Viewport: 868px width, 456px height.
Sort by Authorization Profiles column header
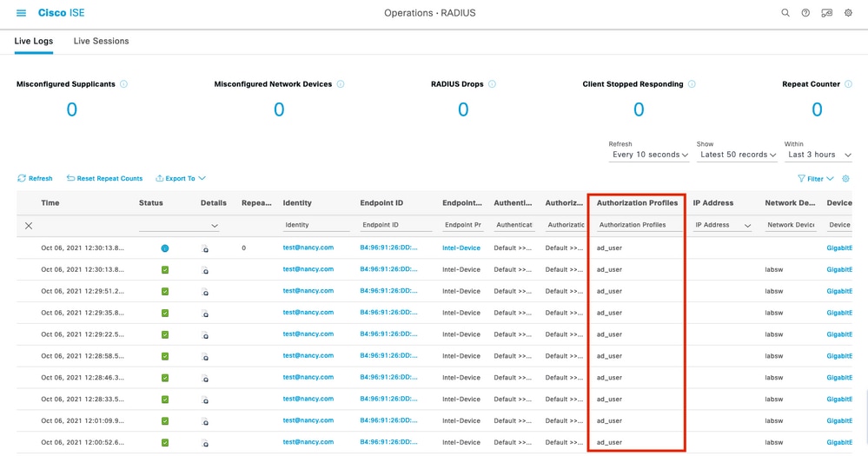click(637, 203)
